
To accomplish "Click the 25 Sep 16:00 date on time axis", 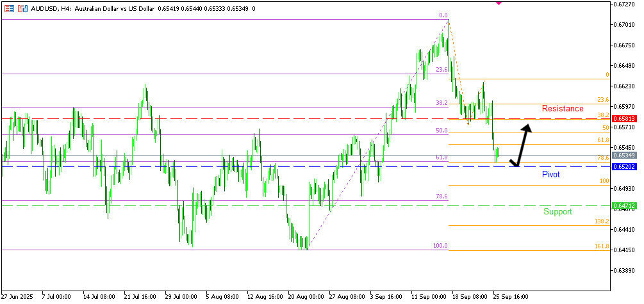I will point(510,297).
